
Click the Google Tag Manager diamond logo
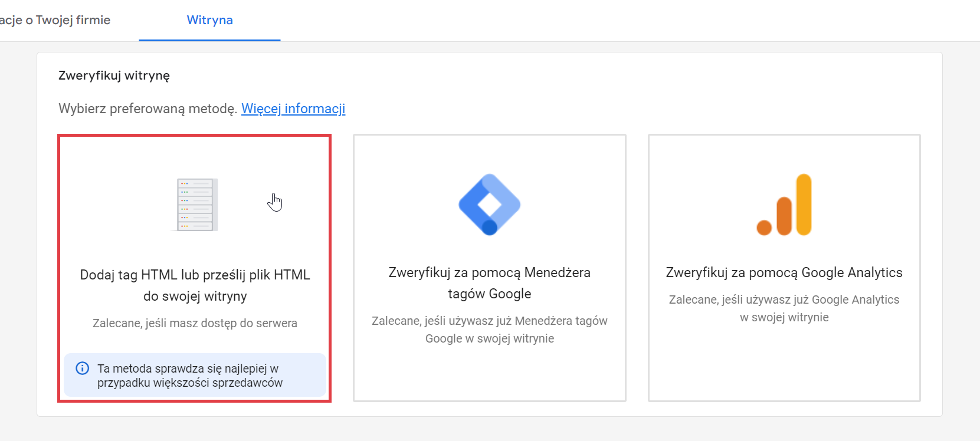[x=489, y=203]
